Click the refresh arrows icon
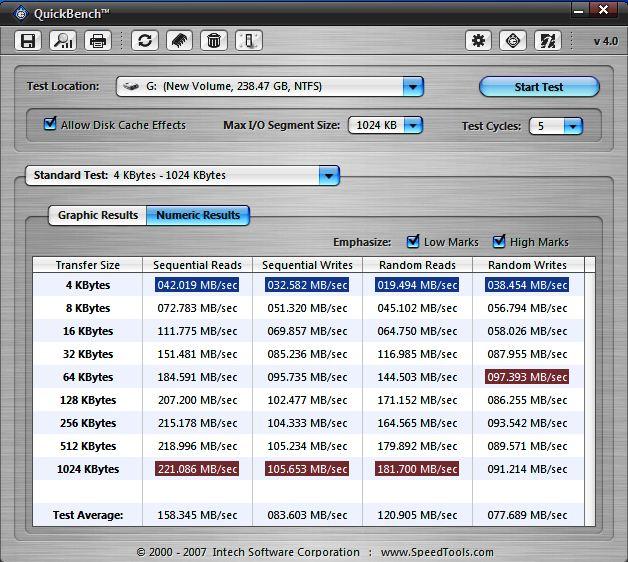628x562 pixels. tap(145, 41)
